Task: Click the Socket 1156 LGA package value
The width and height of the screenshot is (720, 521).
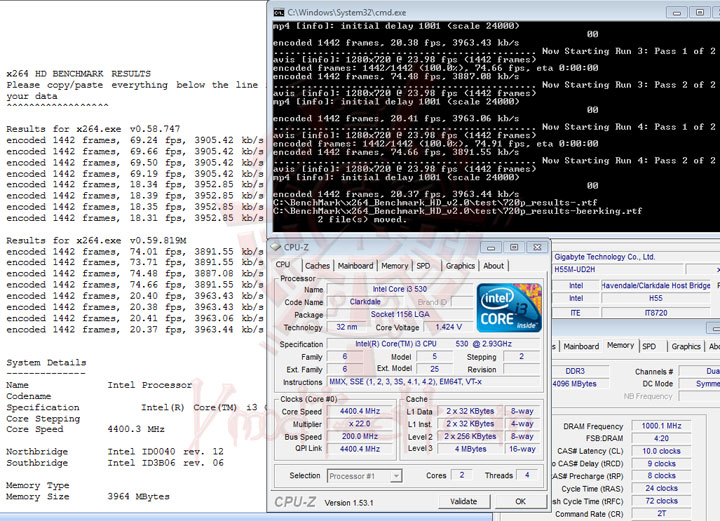Action: coord(399,314)
